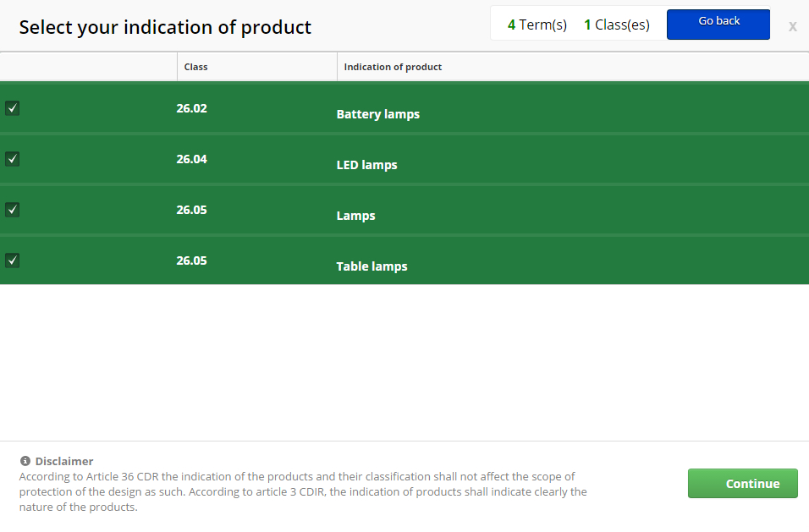Close the dialog with the x icon
Image resolution: width=809 pixels, height=532 pixels.
(x=793, y=26)
